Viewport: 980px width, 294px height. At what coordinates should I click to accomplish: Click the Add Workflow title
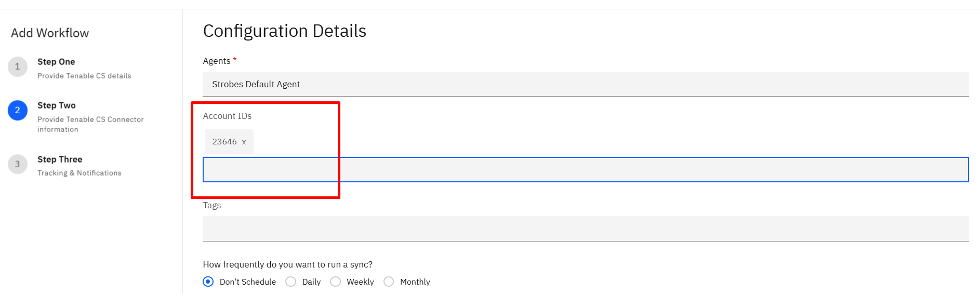tap(50, 33)
